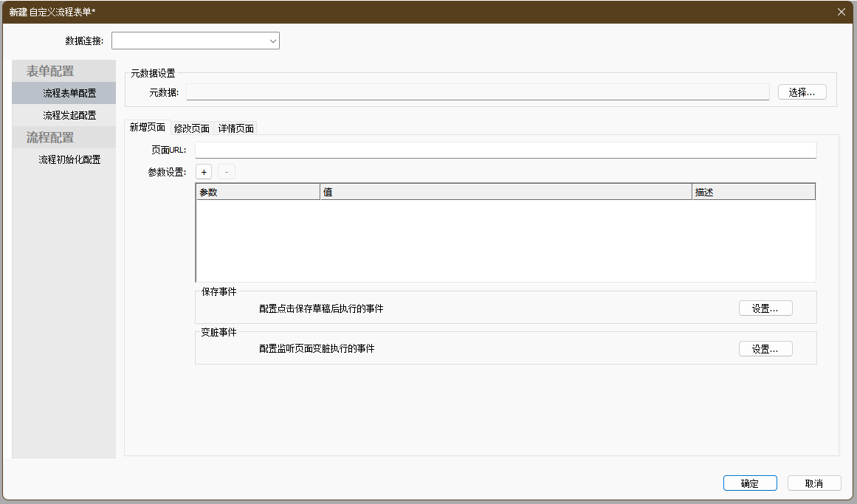Switch to the 新增页面 tab
This screenshot has height=504, width=857.
[148, 128]
